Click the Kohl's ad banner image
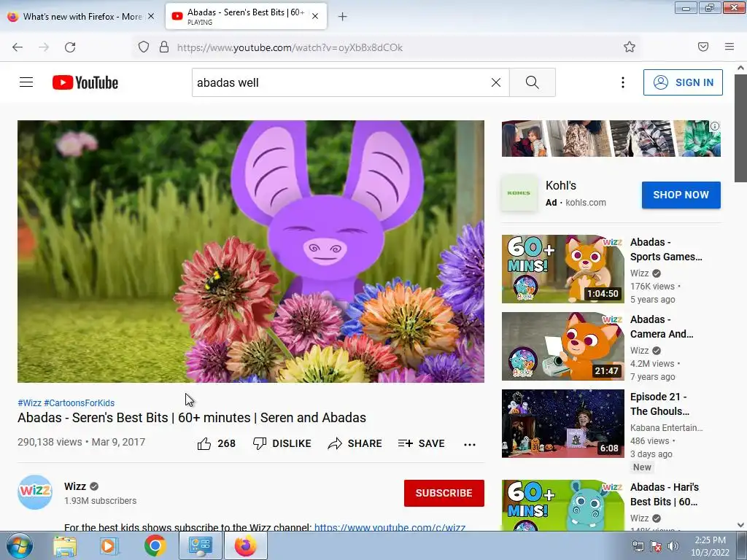Image resolution: width=747 pixels, height=560 pixels. point(611,139)
